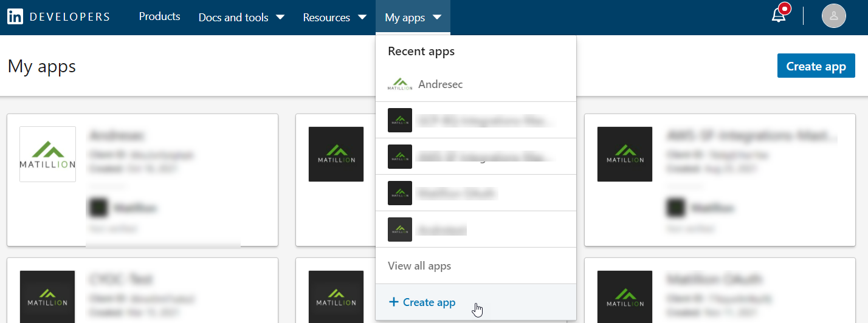The width and height of the screenshot is (868, 323).
Task: Click the My apps page heading
Action: point(42,66)
